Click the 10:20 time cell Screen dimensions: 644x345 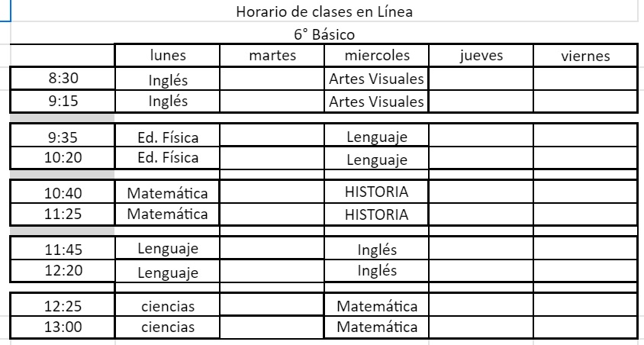tap(63, 158)
